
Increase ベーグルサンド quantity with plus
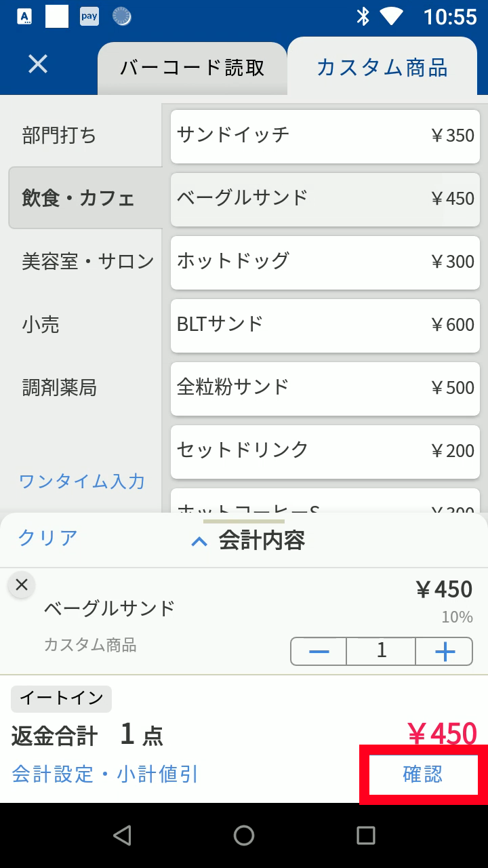(x=445, y=652)
